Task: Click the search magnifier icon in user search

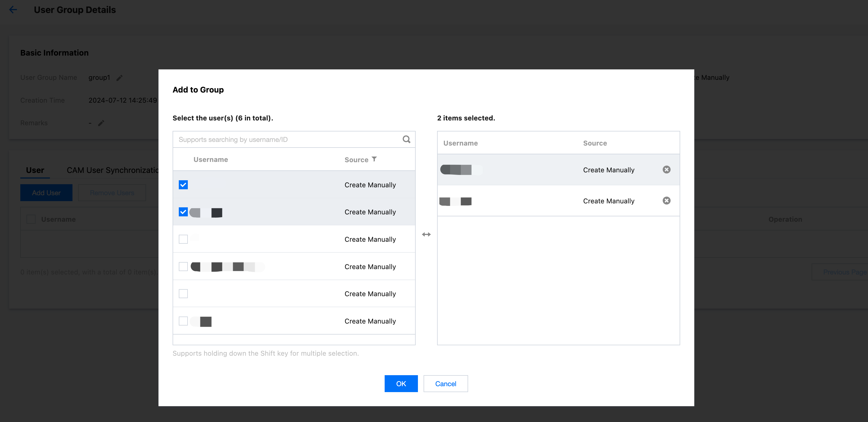Action: (406, 139)
